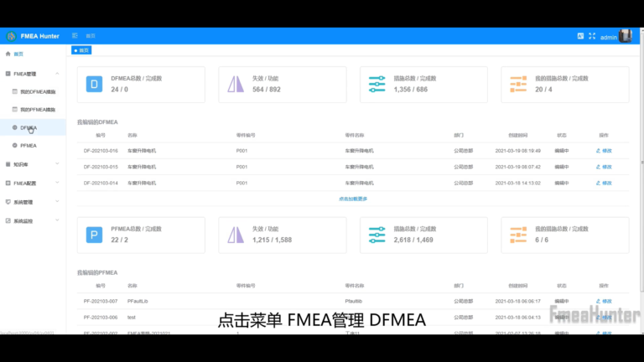644x362 pixels.
Task: Click the FMEA管理 menu icon
Action: coord(8,74)
